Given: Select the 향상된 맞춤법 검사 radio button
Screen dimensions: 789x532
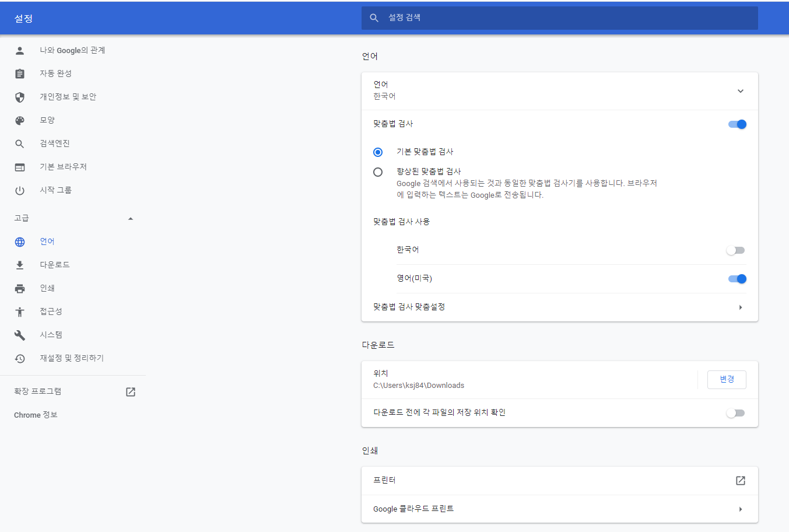Looking at the screenshot, I should pyautogui.click(x=378, y=171).
